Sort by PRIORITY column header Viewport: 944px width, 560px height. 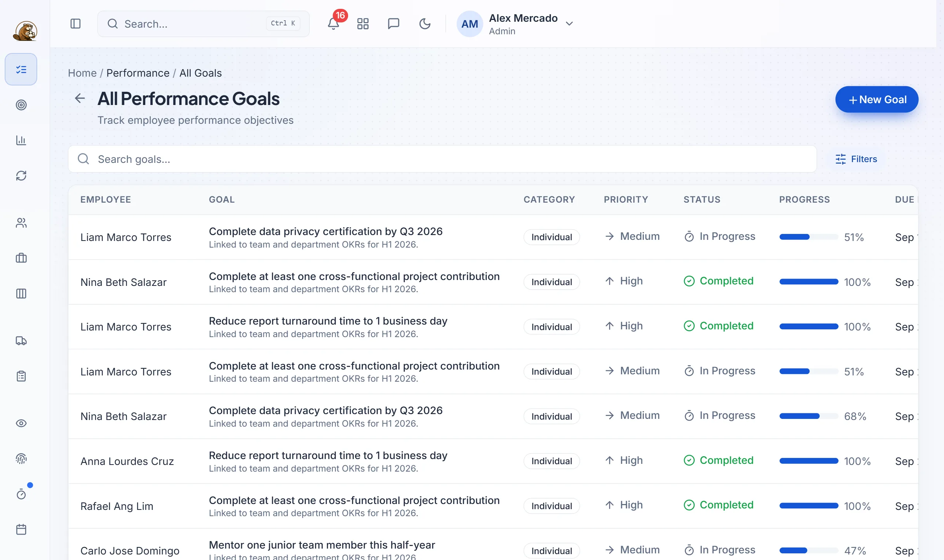(x=626, y=199)
